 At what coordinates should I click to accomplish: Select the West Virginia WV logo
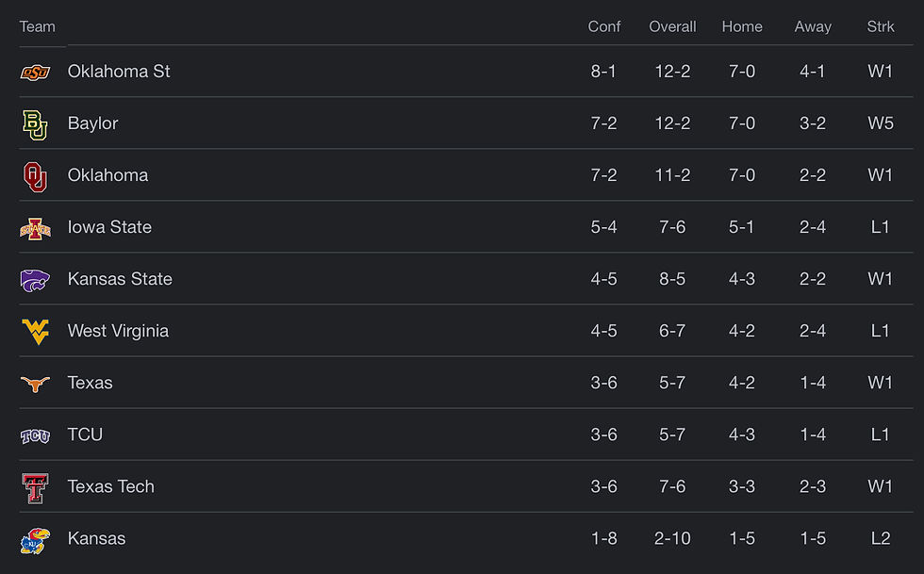point(36,332)
